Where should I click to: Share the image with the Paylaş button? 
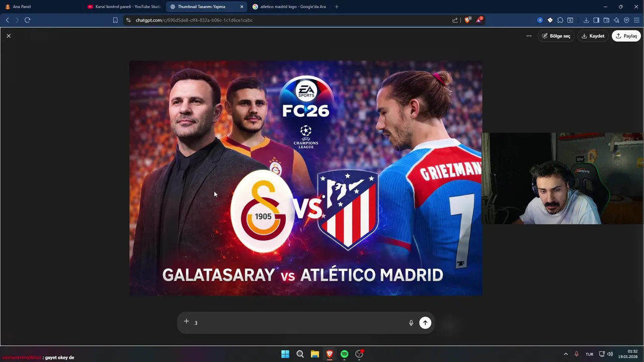pyautogui.click(x=626, y=36)
